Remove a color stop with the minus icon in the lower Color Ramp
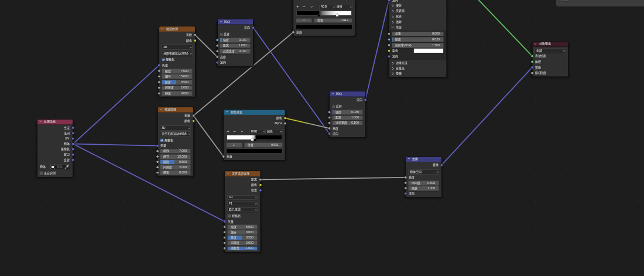644x276 pixels. (x=235, y=132)
